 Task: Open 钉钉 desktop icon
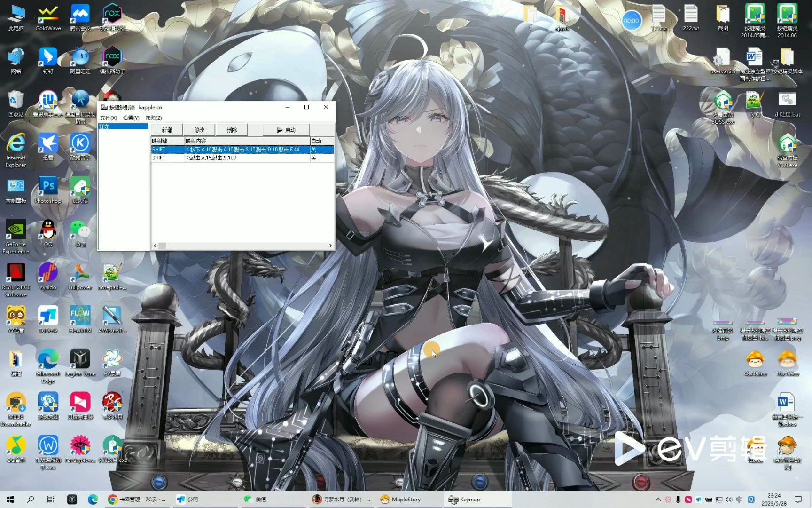pos(48,61)
